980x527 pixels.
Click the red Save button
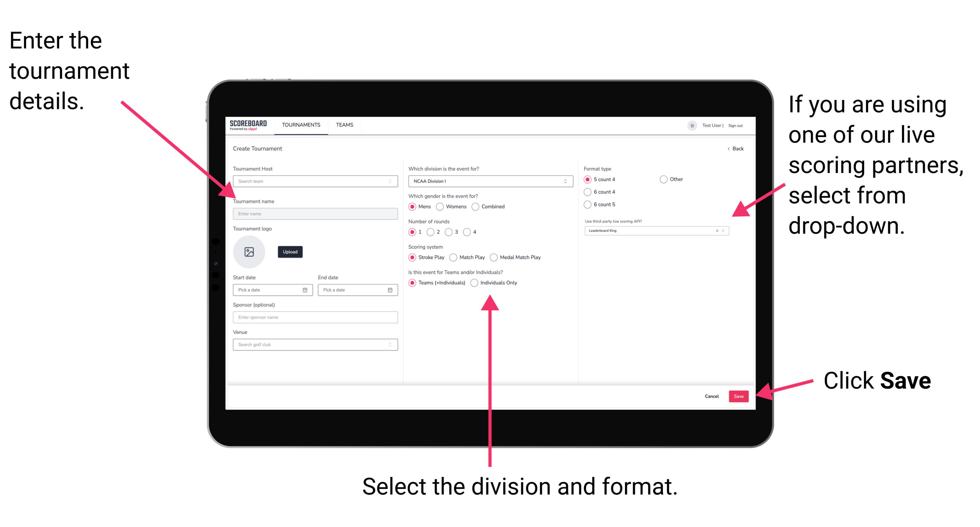[741, 396]
